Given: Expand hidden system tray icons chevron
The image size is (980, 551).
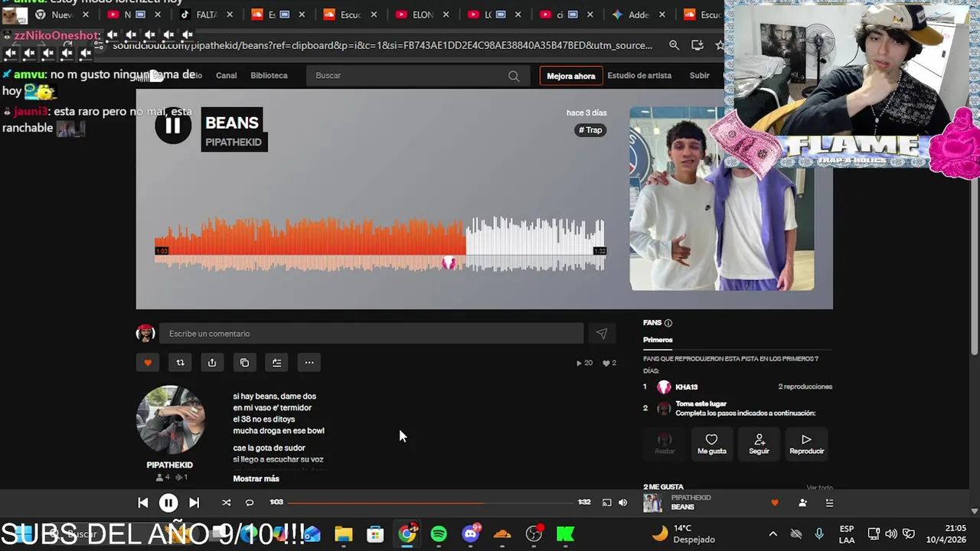Looking at the screenshot, I should pyautogui.click(x=773, y=534).
